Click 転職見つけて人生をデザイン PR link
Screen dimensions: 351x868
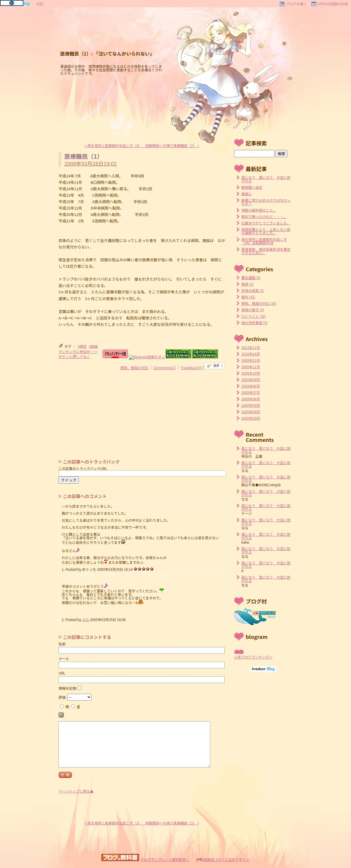[x=227, y=860]
